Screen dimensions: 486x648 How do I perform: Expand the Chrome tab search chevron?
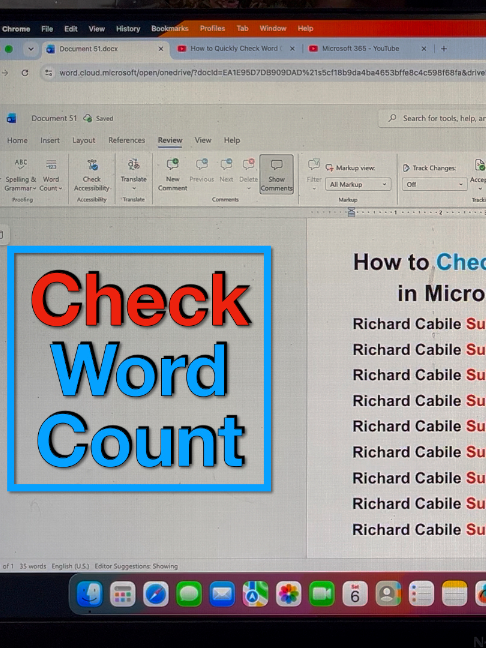coord(31,49)
